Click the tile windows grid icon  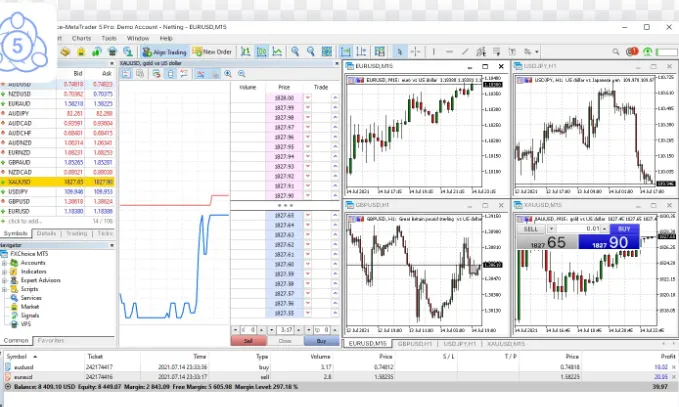coord(327,52)
